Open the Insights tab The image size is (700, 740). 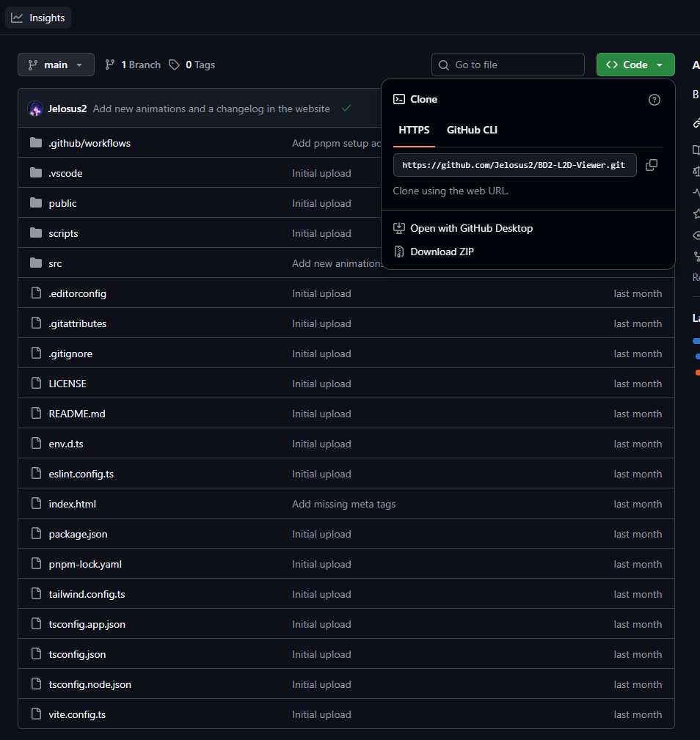click(x=38, y=18)
